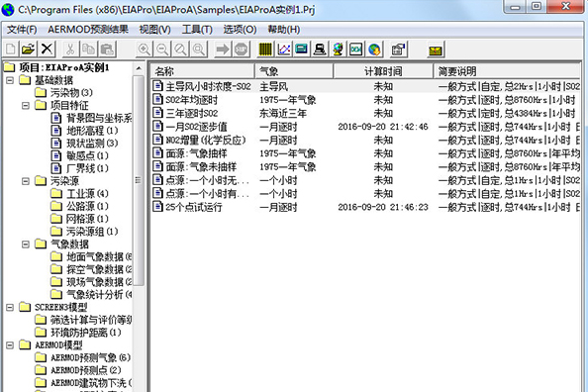Click the yellow envelope mail icon
The height and width of the screenshot is (392, 588).
pyautogui.click(x=436, y=49)
